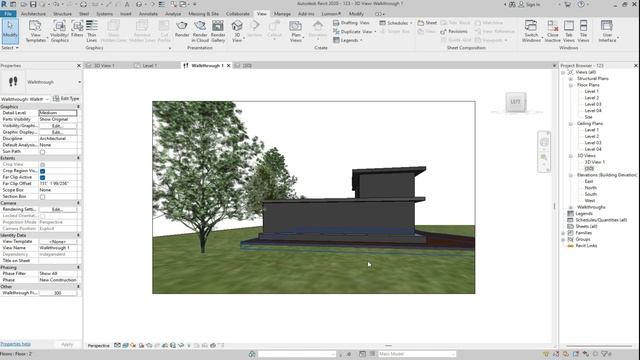
Task: Select the Modify tool
Action: [10, 31]
